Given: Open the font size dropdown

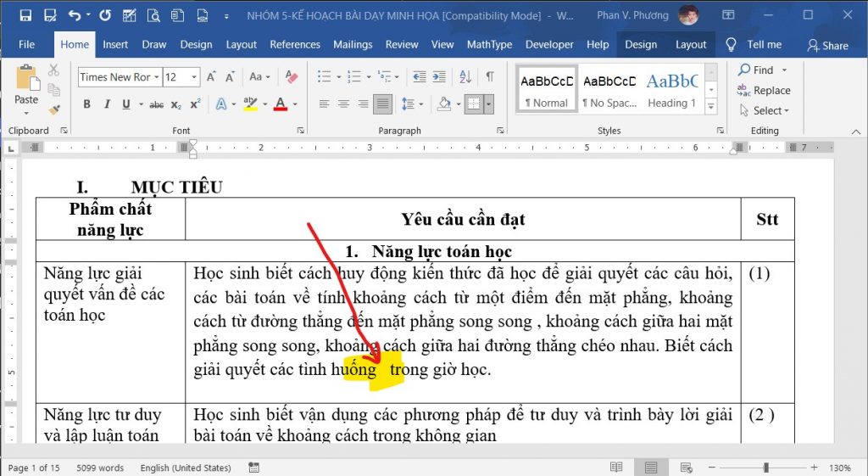Looking at the screenshot, I should point(194,77).
